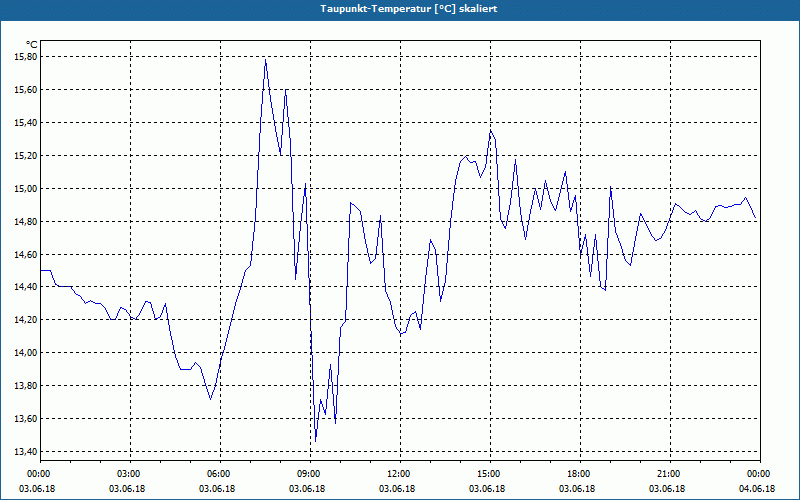
Task: Click the "04.06.18" date label
Action: point(757,489)
